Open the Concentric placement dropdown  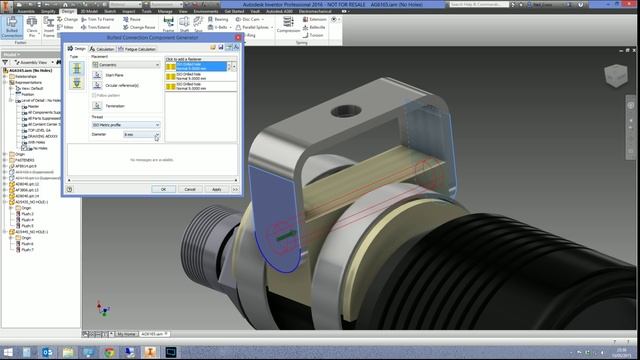coord(126,64)
